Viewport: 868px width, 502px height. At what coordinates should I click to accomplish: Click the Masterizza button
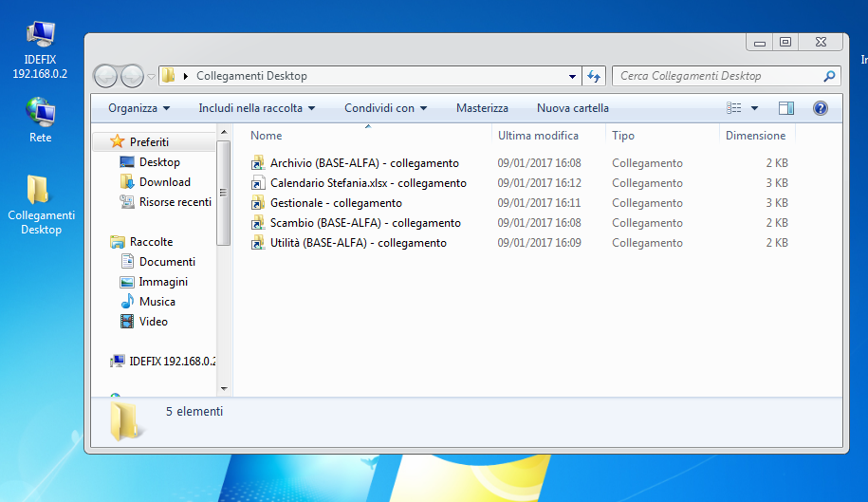pyautogui.click(x=482, y=108)
